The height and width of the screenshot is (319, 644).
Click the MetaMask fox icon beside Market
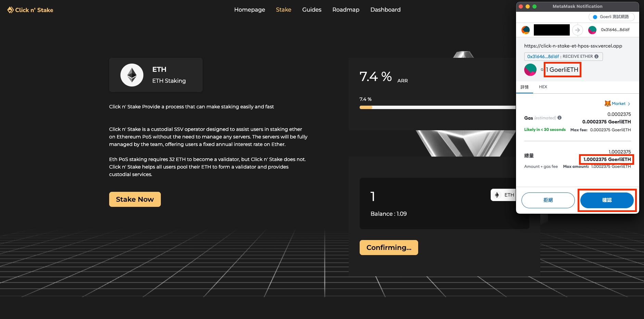click(607, 104)
